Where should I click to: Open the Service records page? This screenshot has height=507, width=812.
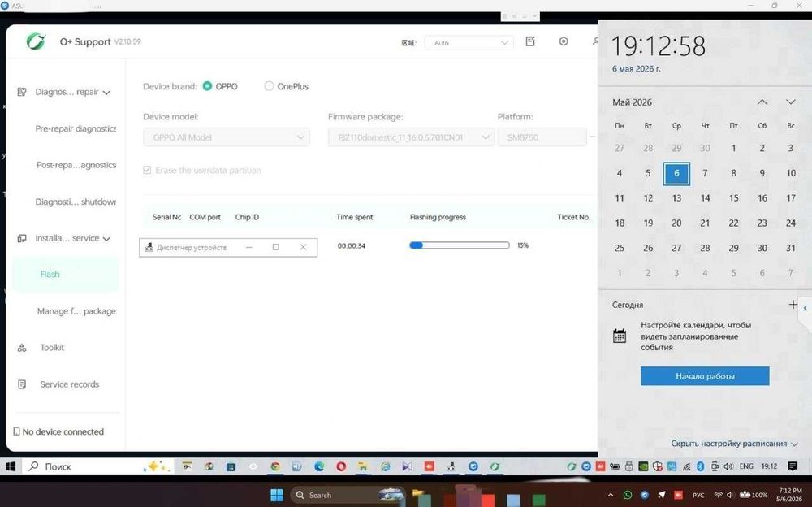(69, 384)
